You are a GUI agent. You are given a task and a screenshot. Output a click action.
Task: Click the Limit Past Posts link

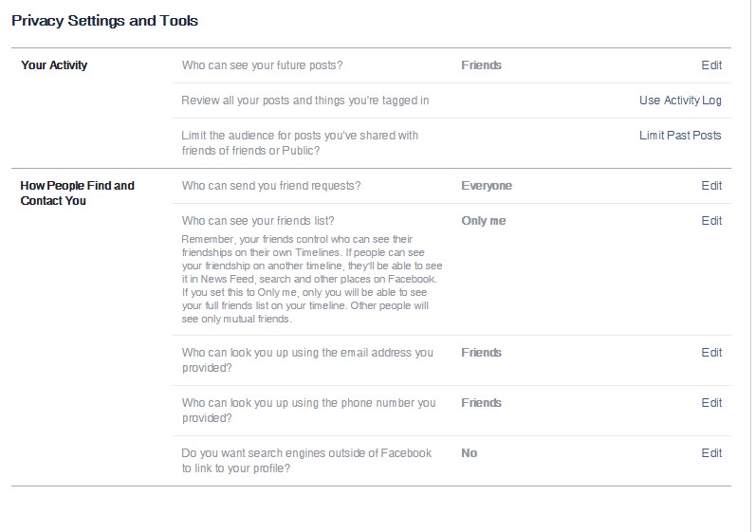tap(680, 136)
